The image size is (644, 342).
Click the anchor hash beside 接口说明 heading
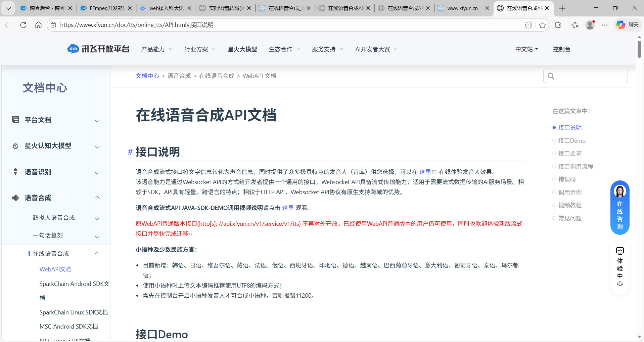[130, 152]
